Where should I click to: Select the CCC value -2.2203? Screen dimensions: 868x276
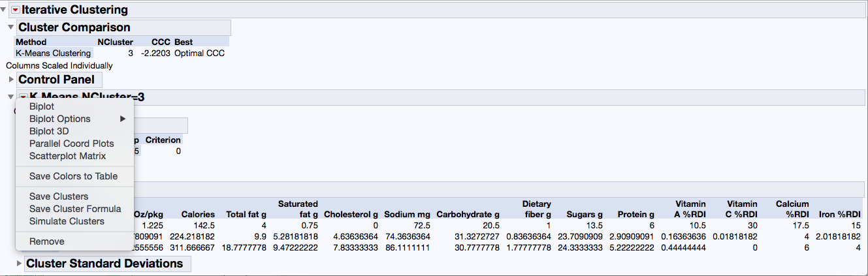(157, 53)
